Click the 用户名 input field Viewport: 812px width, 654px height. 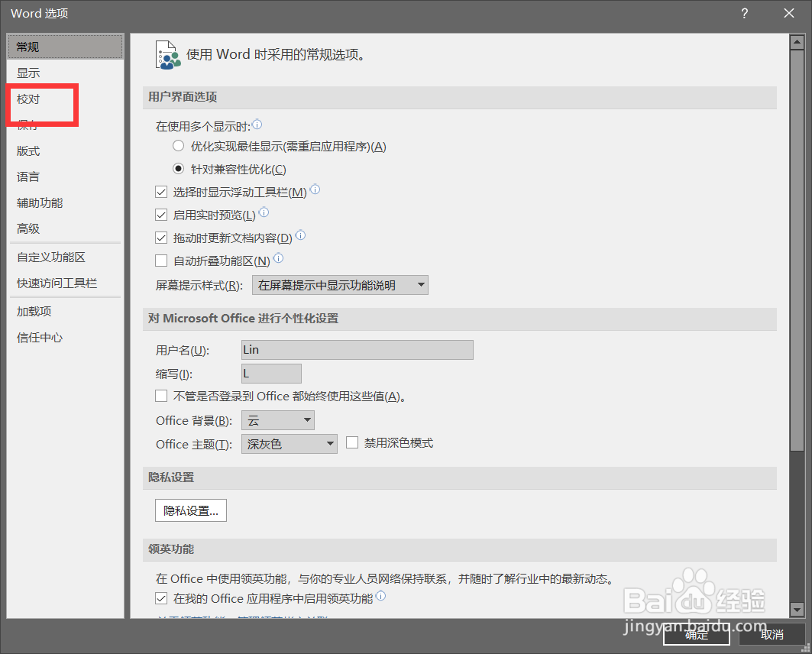pyautogui.click(x=357, y=350)
